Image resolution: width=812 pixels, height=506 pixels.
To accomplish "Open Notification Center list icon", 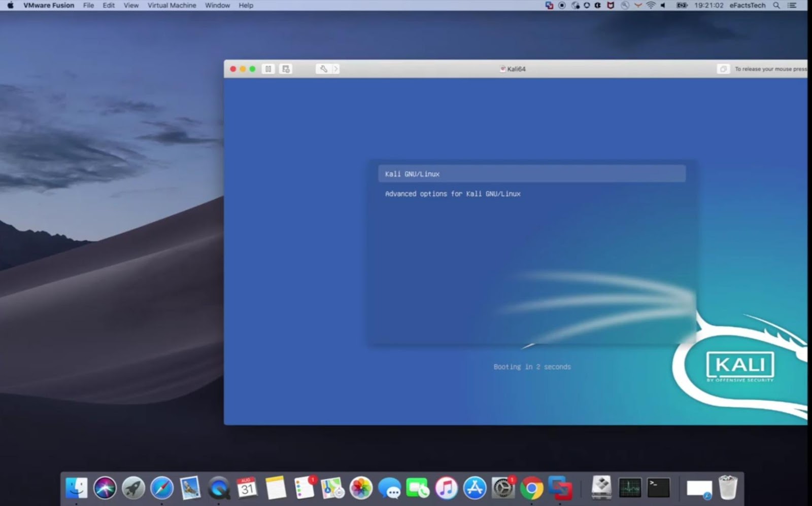I will 792,5.
